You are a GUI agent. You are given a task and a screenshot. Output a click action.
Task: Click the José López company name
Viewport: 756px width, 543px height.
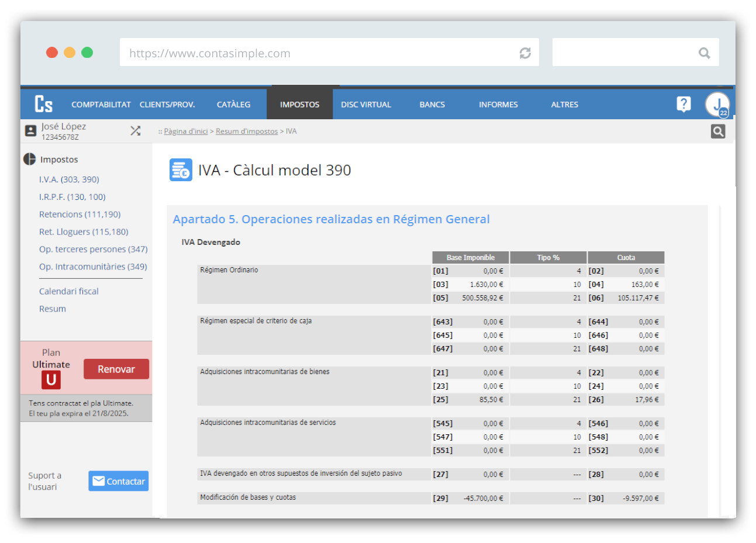pos(63,126)
